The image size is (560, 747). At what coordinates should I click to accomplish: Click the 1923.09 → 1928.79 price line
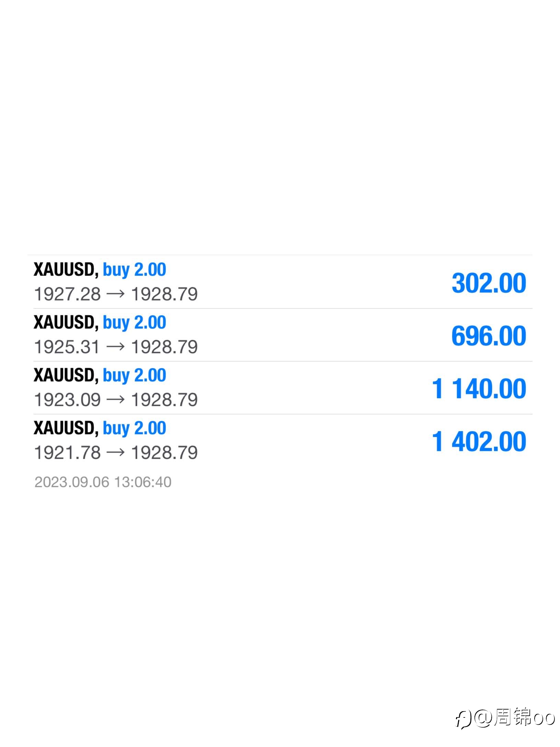(116, 400)
